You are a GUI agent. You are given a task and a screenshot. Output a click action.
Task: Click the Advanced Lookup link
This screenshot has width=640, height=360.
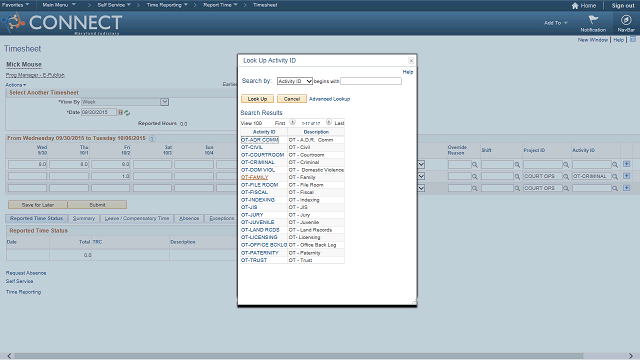tap(329, 99)
